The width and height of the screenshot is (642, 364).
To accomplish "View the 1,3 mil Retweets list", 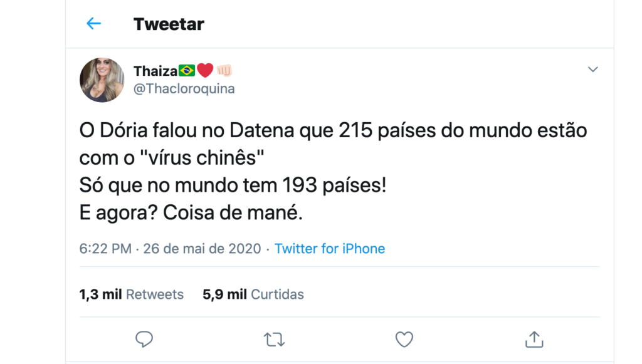I will (x=131, y=294).
